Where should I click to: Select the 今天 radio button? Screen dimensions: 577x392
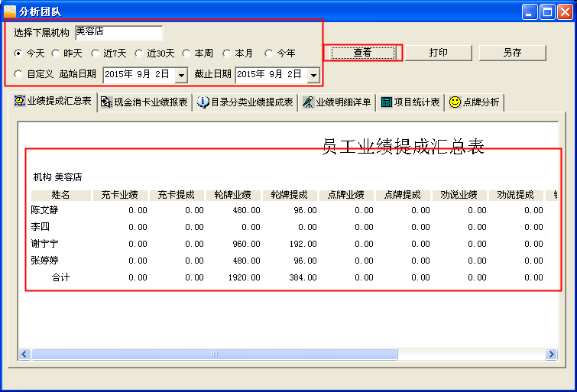tap(18, 53)
